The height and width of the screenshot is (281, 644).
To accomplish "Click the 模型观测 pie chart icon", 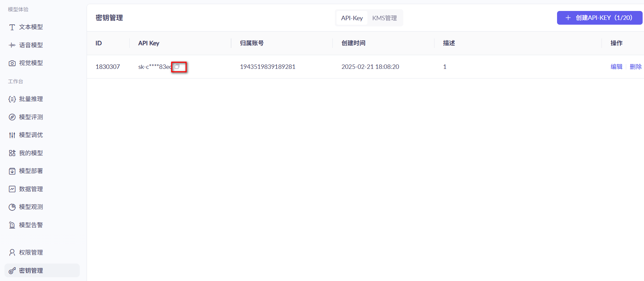I will click(12, 207).
